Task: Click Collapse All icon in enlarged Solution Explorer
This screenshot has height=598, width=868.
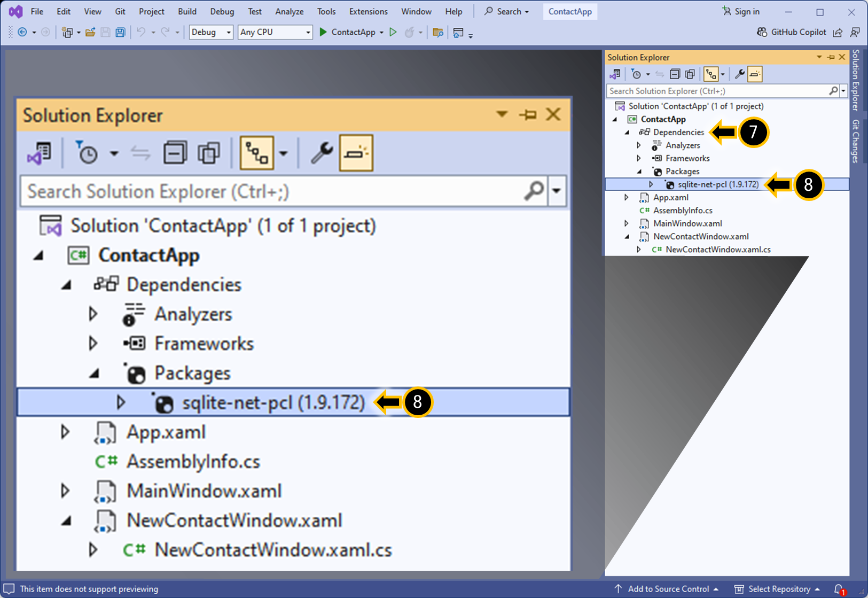Action: 175,153
